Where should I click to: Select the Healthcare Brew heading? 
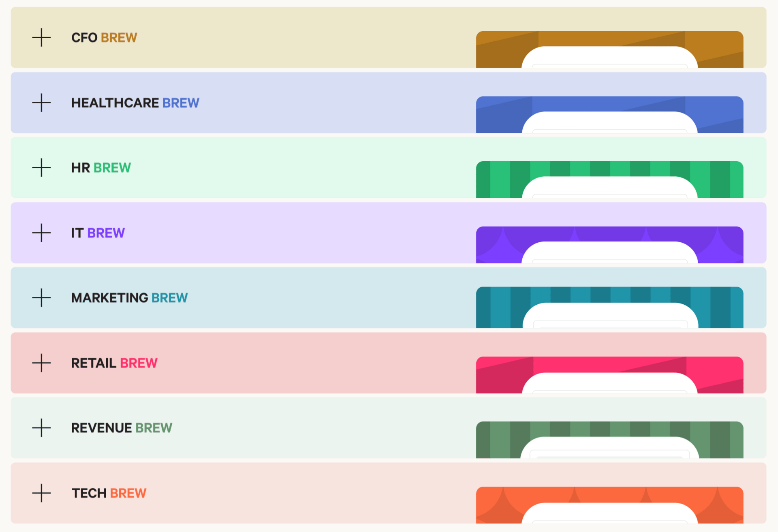(x=135, y=103)
